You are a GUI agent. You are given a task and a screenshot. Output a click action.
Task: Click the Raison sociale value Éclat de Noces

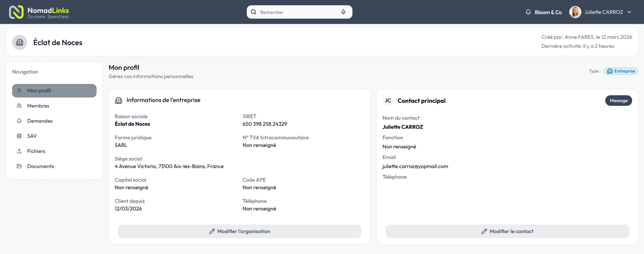(132, 124)
